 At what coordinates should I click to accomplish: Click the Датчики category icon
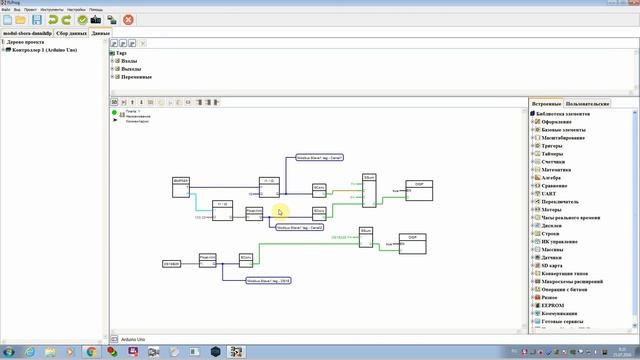pos(538,258)
